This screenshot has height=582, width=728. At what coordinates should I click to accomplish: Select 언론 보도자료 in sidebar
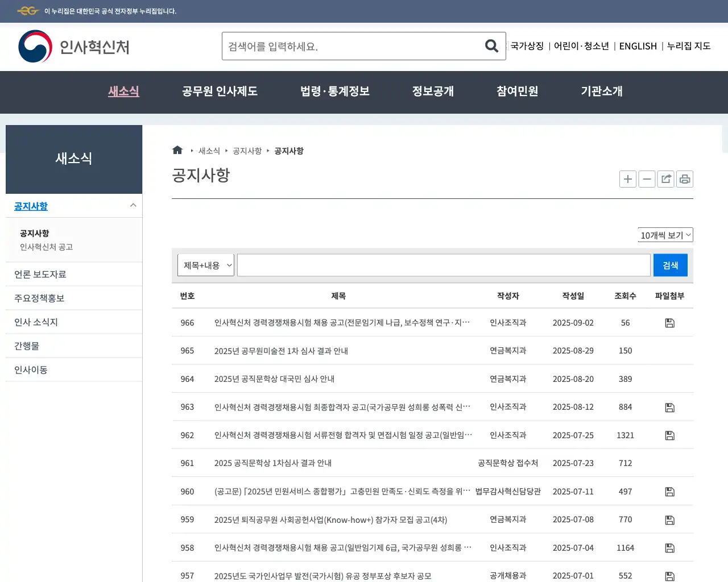[74, 274]
